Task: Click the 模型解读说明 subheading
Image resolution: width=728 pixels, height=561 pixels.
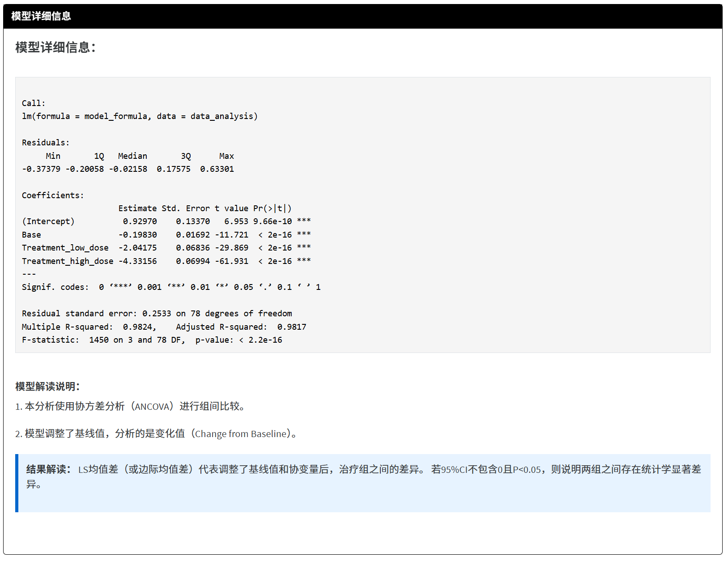Action: [x=47, y=387]
